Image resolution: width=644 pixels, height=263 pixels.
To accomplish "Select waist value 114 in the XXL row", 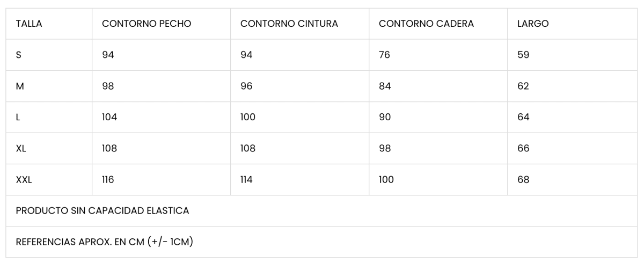I will [246, 180].
